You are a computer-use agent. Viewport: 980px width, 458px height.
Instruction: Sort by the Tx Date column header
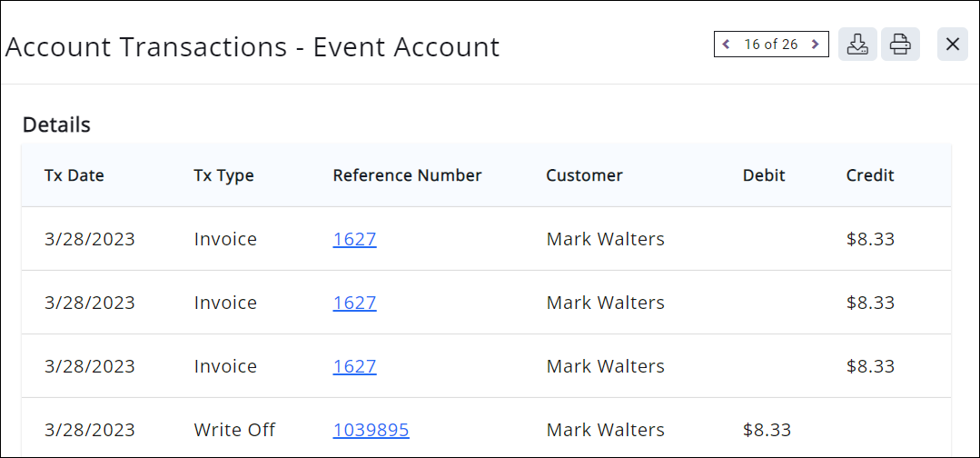[74, 175]
